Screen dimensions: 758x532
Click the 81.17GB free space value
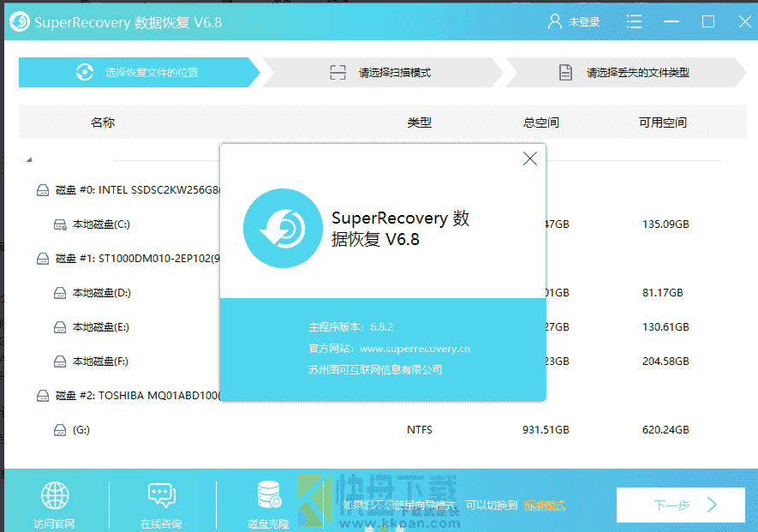[663, 293]
